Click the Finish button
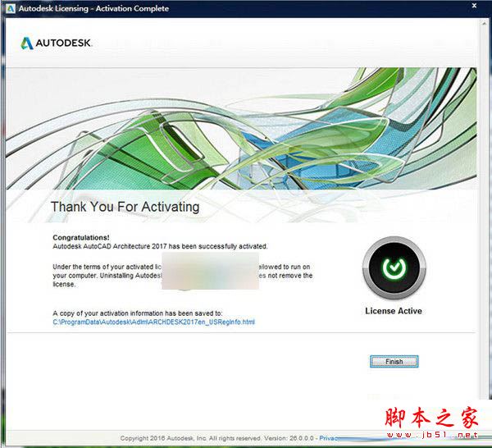 click(394, 361)
